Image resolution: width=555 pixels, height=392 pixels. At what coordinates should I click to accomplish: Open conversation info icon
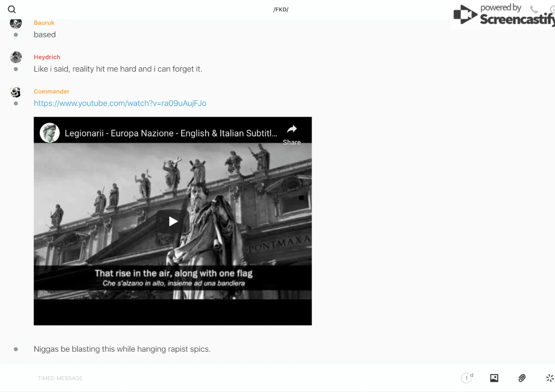[552, 10]
